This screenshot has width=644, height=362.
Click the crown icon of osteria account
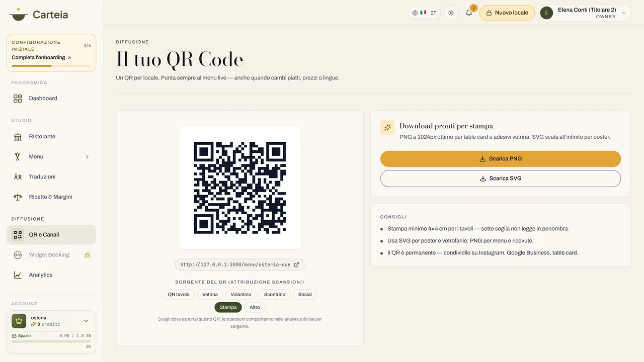click(19, 321)
